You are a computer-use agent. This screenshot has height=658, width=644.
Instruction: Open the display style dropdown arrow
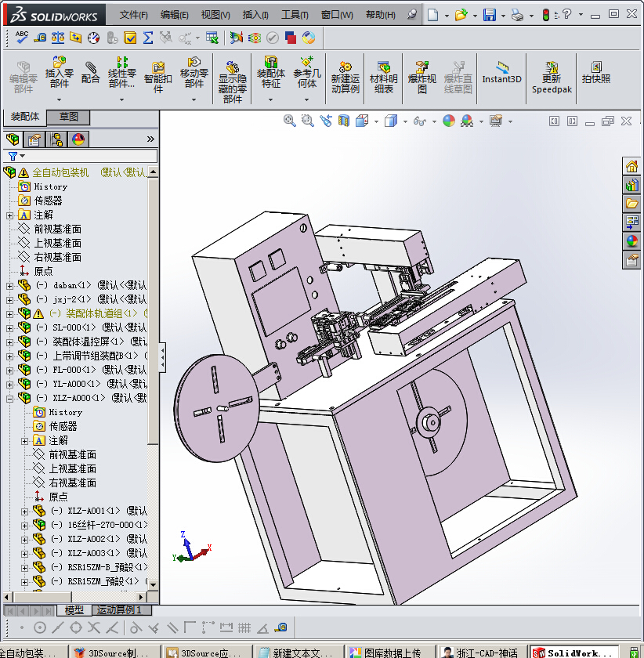click(x=405, y=121)
